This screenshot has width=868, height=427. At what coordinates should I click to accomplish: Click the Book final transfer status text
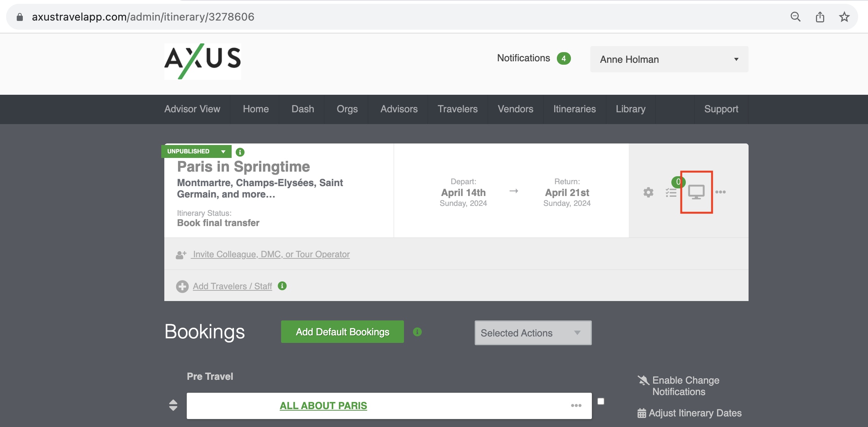[x=218, y=223]
